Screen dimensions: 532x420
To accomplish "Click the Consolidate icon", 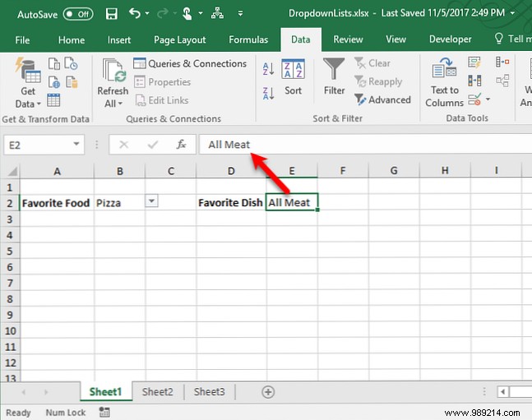I will [502, 62].
